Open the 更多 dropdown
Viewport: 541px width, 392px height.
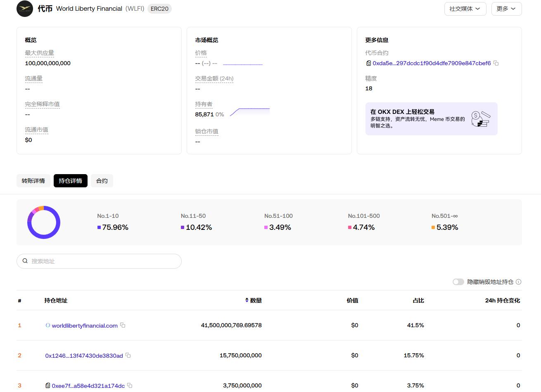pos(506,9)
